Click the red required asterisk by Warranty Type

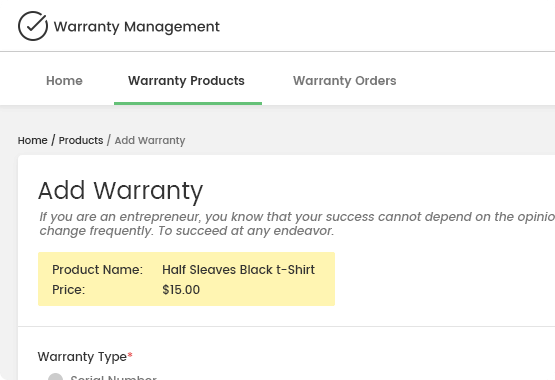click(x=130, y=355)
